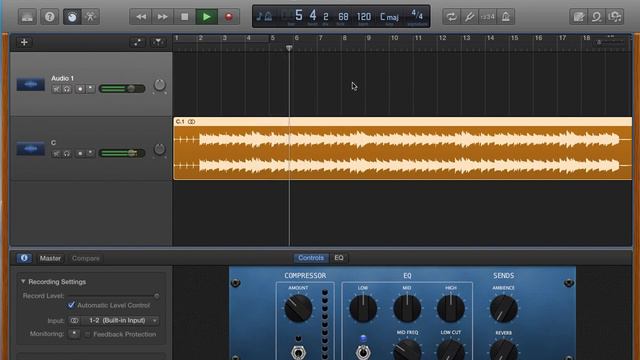Record-enable the Audio 1 track
The image size is (640, 360).
[x=80, y=89]
